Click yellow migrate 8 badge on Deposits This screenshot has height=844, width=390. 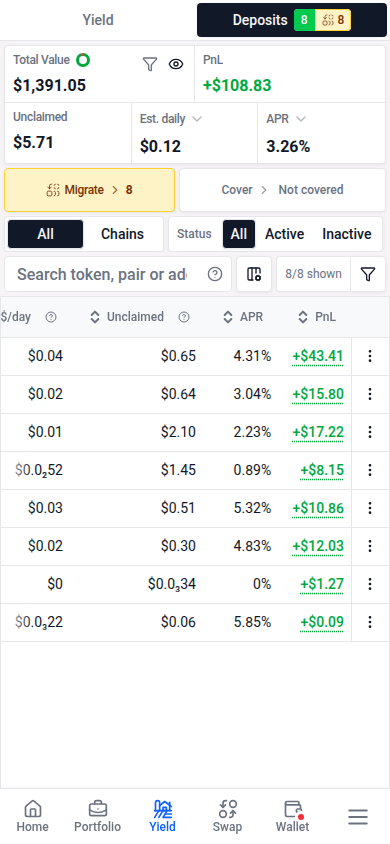coord(333,20)
